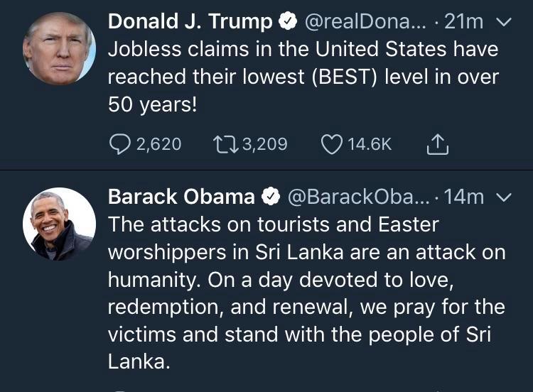Image resolution: width=533 pixels, height=392 pixels.
Task: Share the jobless claims tweet
Action: 438,144
